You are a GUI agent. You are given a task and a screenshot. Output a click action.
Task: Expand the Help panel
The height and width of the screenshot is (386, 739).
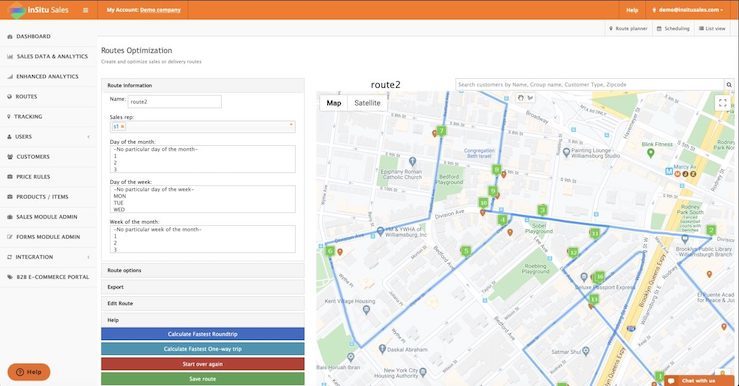(203, 320)
